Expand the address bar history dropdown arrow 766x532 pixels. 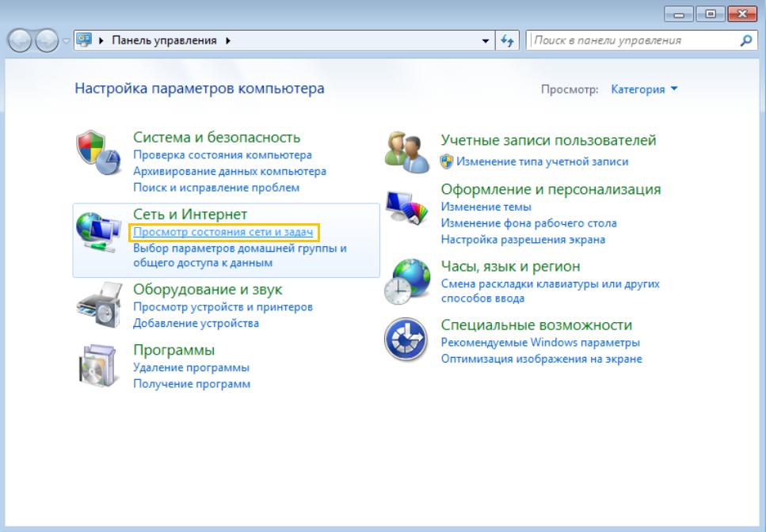[486, 40]
